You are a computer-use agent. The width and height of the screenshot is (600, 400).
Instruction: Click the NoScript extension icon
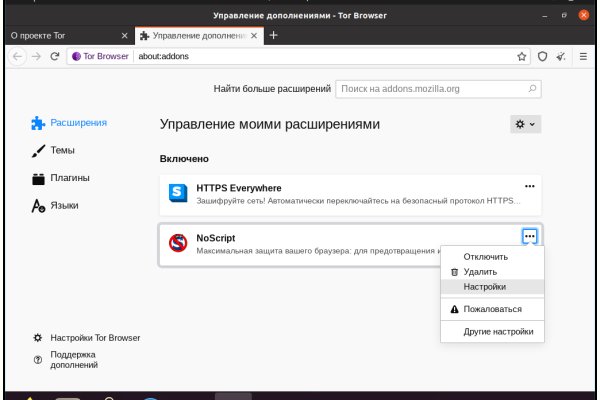(178, 243)
